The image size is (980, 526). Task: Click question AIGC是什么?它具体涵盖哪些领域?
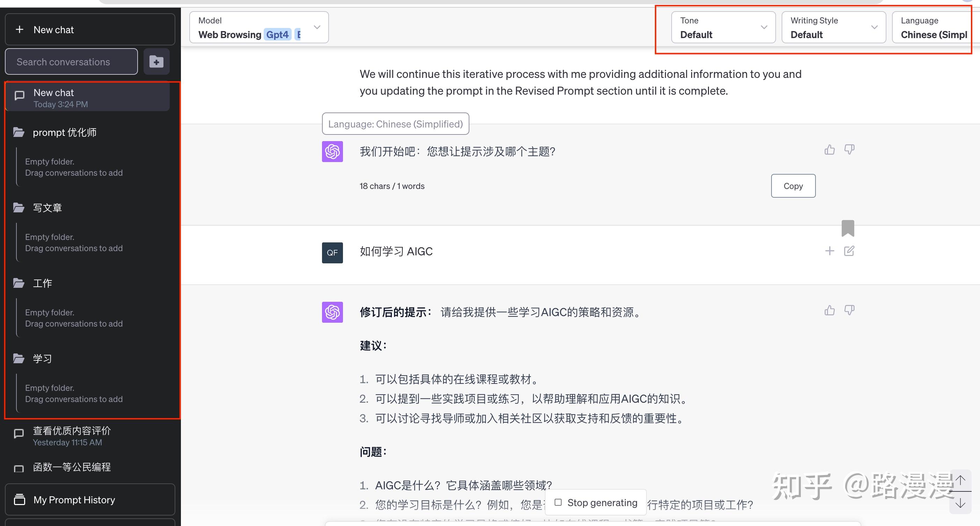pyautogui.click(x=463, y=485)
